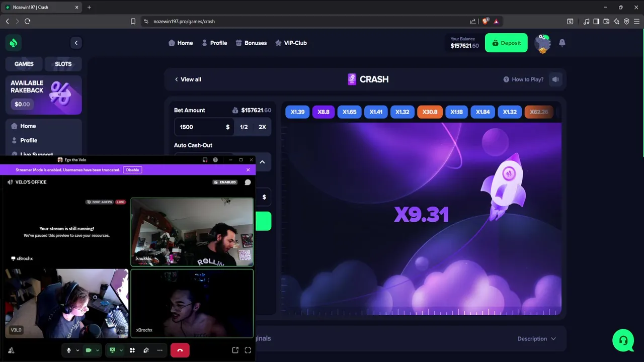Screen dimensions: 644x362
Task: Reload the current page
Action: pyautogui.click(x=27, y=21)
